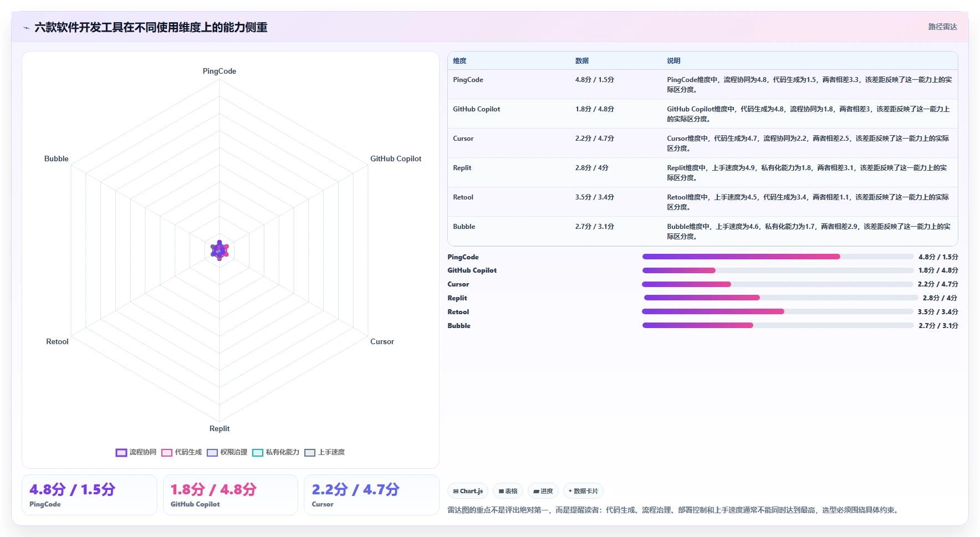Click the 表格 tag chip
980x537 pixels.
pyautogui.click(x=508, y=491)
